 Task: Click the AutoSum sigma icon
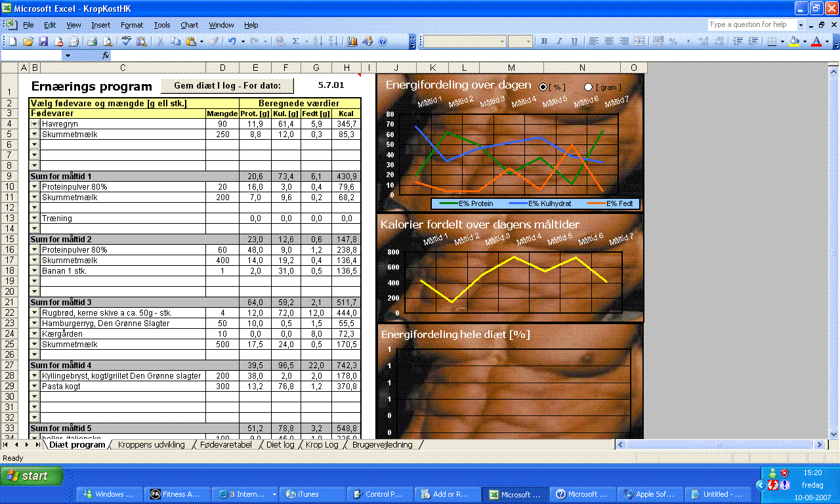296,41
